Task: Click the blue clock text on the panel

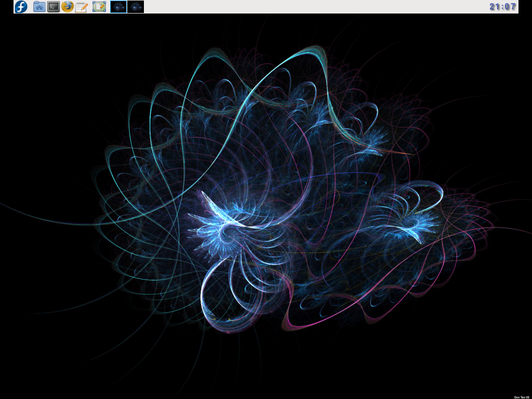Action: (x=502, y=7)
